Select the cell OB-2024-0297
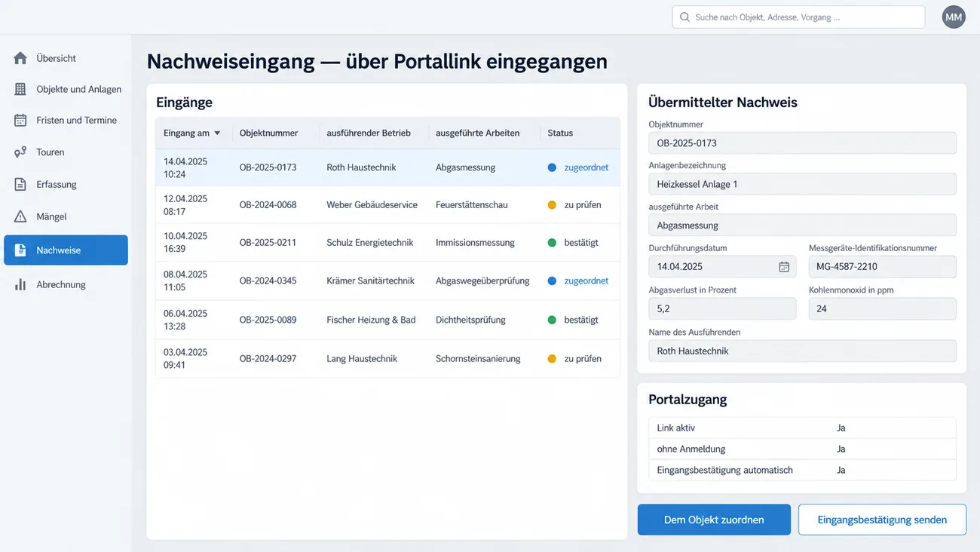Viewport: 980px width, 552px height. click(268, 359)
